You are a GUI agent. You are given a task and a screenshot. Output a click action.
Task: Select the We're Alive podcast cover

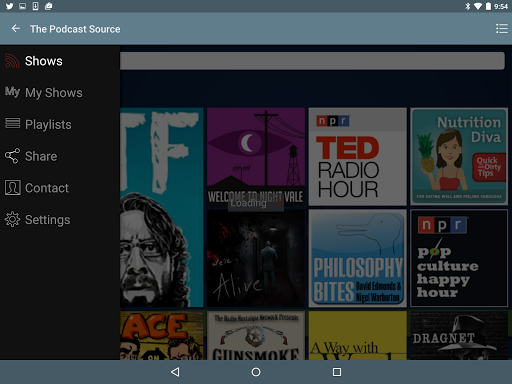point(256,258)
